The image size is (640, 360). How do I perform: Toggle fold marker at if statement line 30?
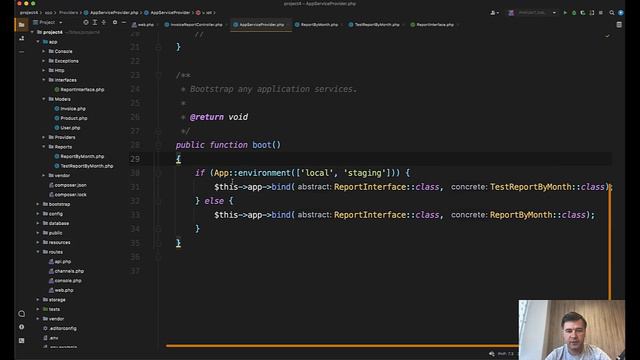click(158, 173)
